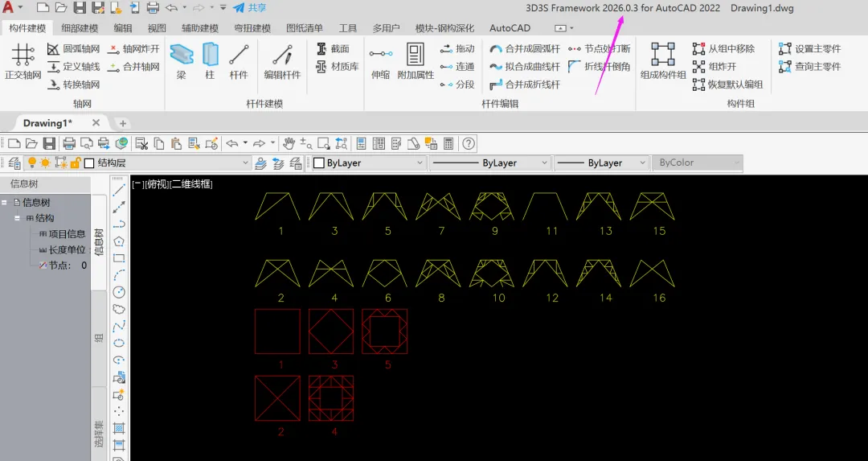Click 恢复默认编组 restore default grouping
The image size is (868, 461).
[728, 84]
